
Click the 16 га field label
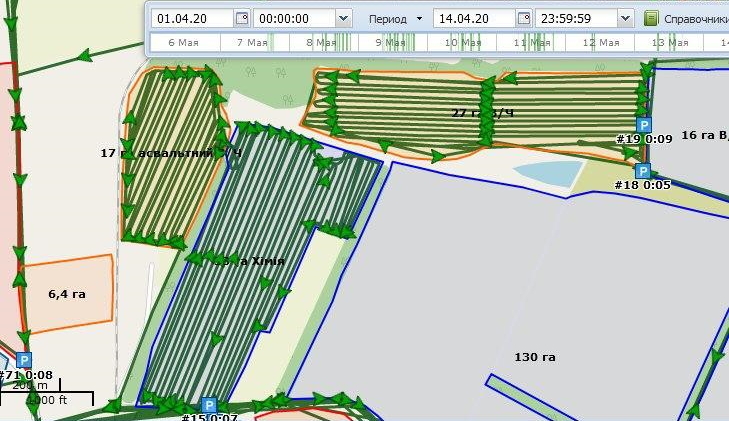pos(703,134)
